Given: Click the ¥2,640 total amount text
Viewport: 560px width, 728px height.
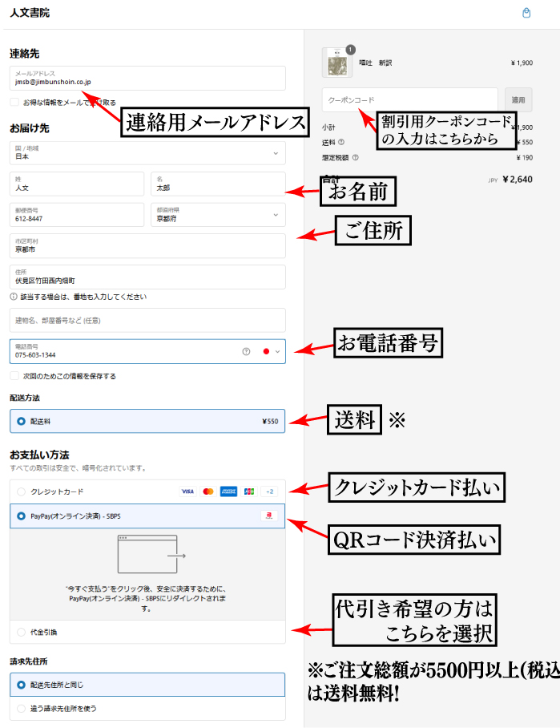Looking at the screenshot, I should (518, 180).
